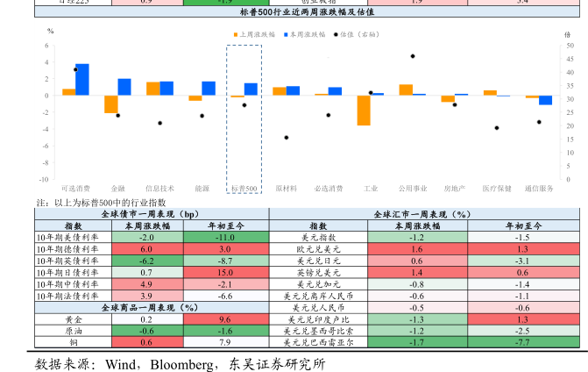Click the note 注：以上为标普500中的行业指数
The height and width of the screenshot is (372, 588).
(x=102, y=203)
